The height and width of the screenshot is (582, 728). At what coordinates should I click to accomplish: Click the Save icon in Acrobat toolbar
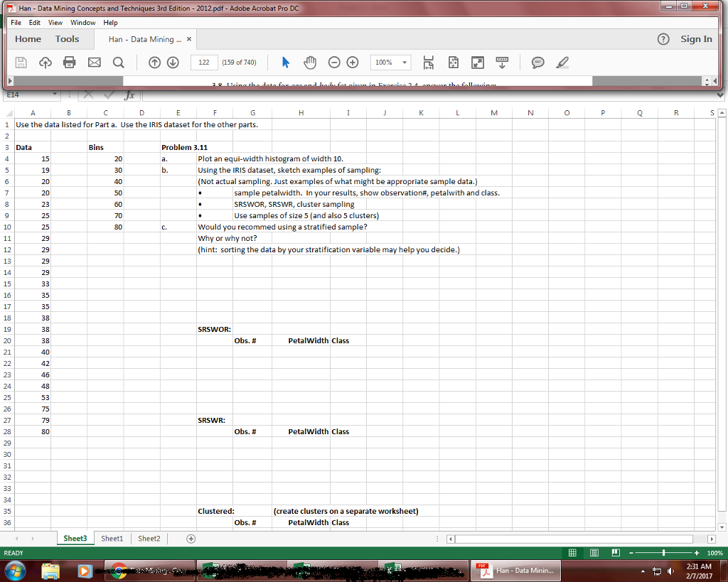click(x=21, y=63)
